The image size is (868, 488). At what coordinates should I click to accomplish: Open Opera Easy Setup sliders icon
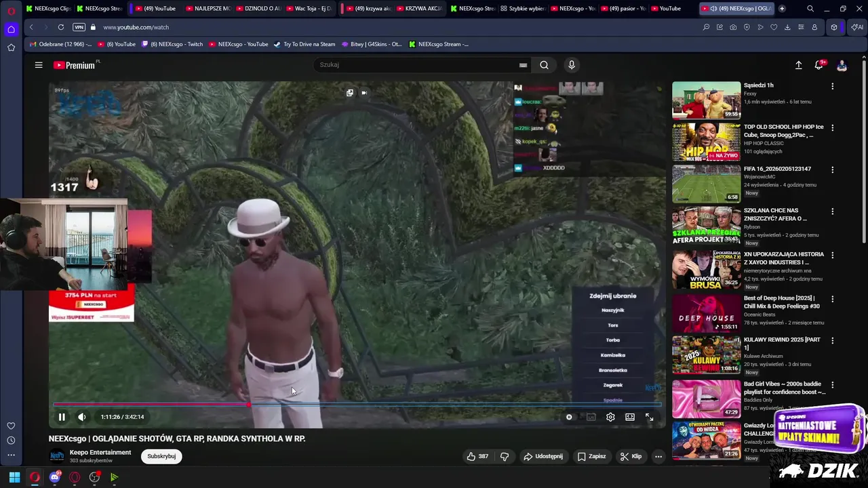pyautogui.click(x=801, y=27)
